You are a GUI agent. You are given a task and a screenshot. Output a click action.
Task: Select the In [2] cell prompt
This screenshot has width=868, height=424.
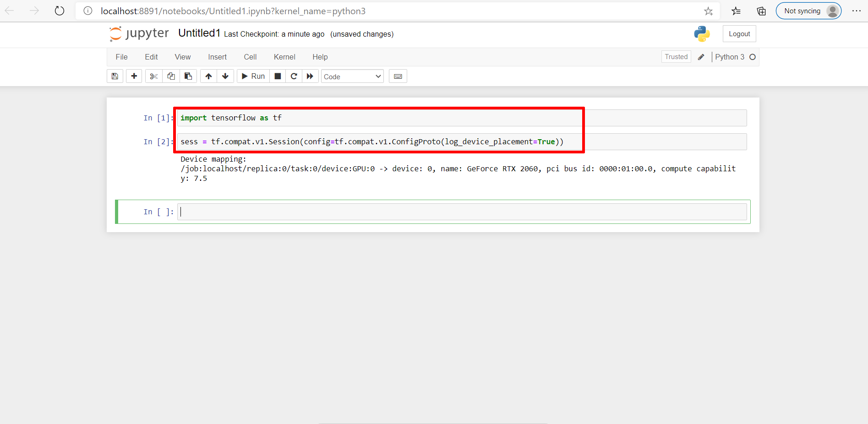tap(158, 142)
